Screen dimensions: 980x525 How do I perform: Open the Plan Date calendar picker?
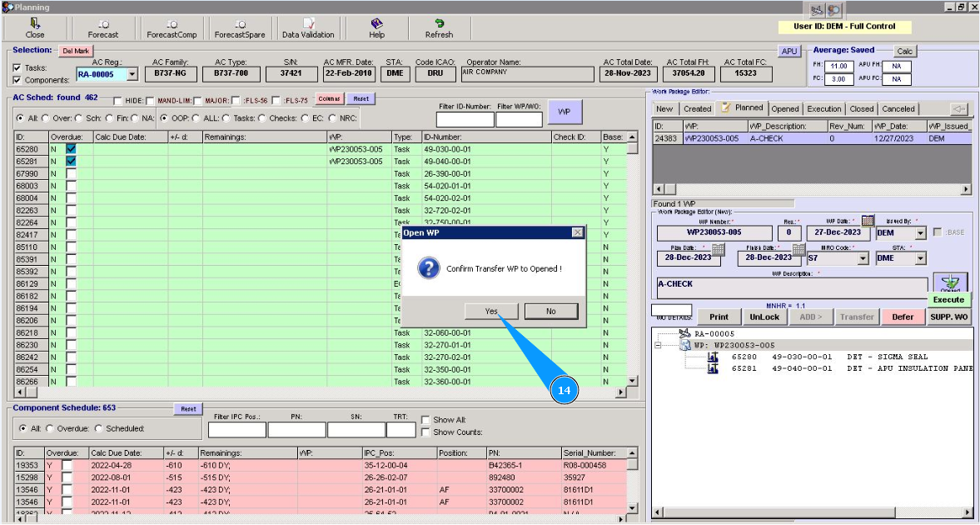718,249
